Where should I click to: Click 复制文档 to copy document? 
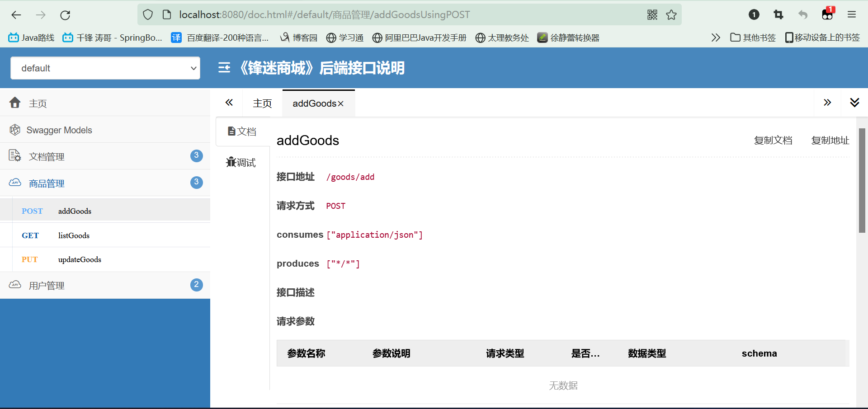773,141
